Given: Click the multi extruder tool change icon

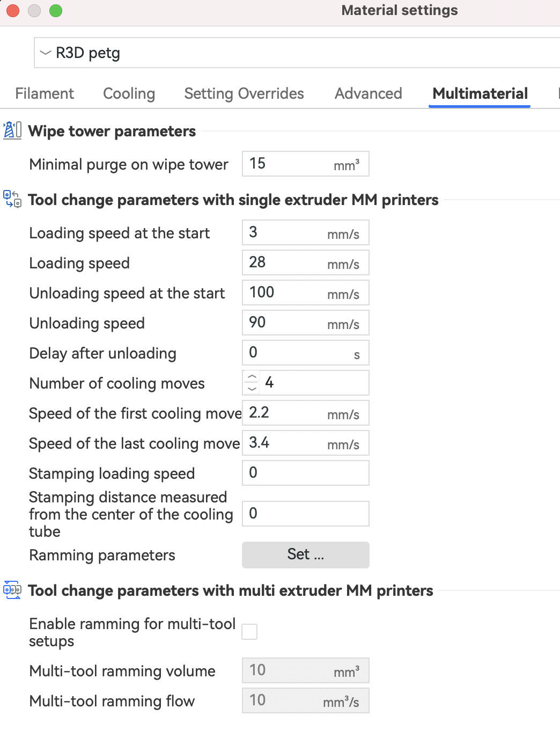Looking at the screenshot, I should (12, 590).
